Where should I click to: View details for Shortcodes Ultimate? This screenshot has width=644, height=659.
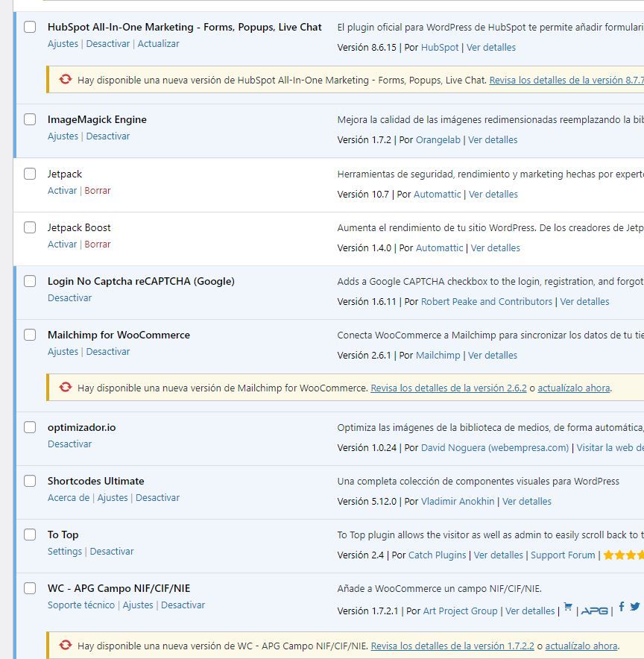527,502
